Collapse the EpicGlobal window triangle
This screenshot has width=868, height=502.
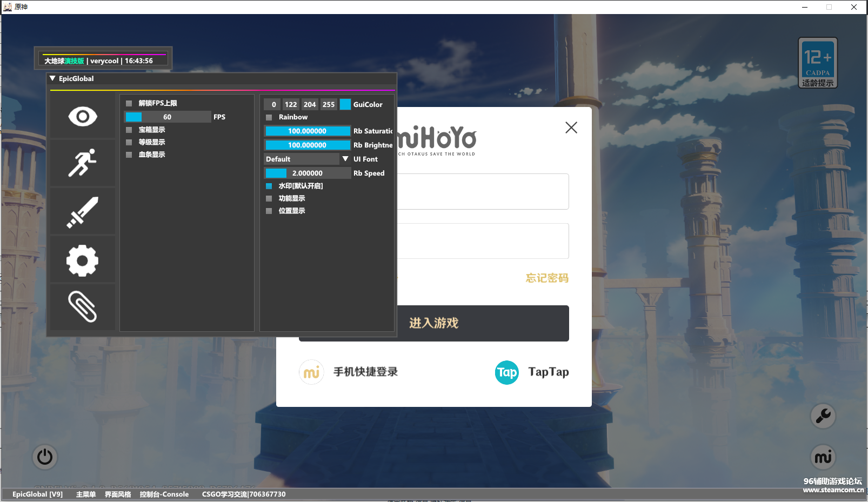[52, 78]
